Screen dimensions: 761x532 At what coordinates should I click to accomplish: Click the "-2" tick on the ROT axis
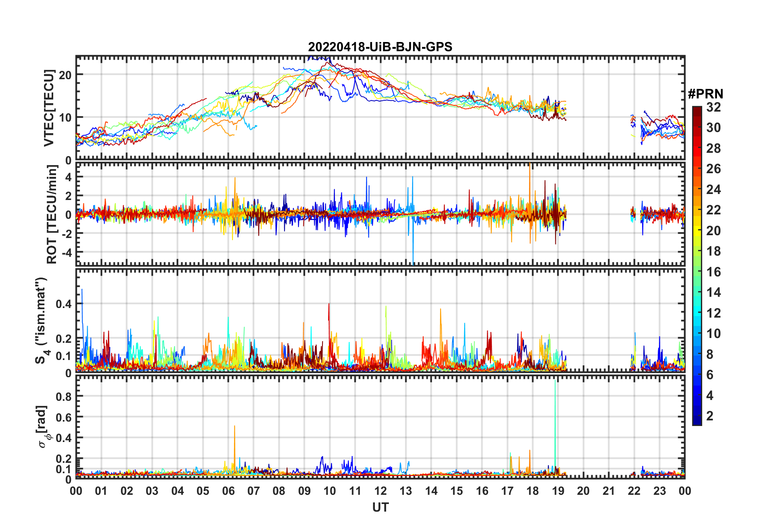pyautogui.click(x=66, y=234)
